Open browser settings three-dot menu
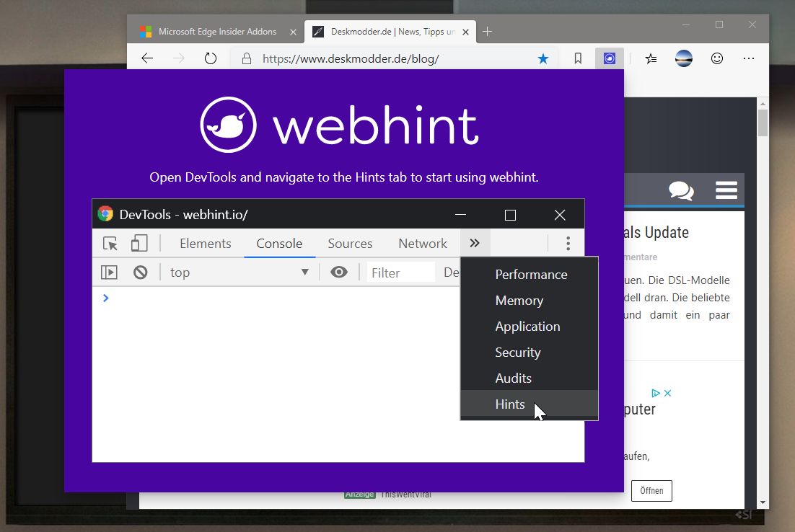The width and height of the screenshot is (795, 532). click(749, 58)
